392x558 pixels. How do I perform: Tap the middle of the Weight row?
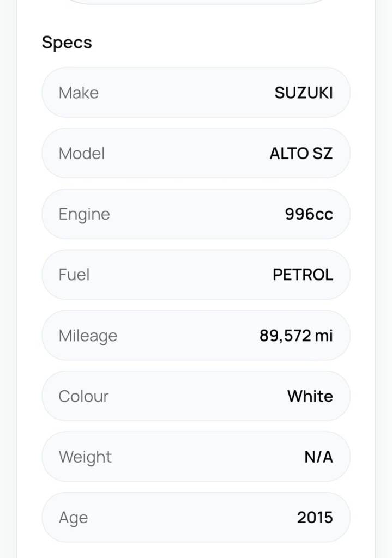click(196, 457)
